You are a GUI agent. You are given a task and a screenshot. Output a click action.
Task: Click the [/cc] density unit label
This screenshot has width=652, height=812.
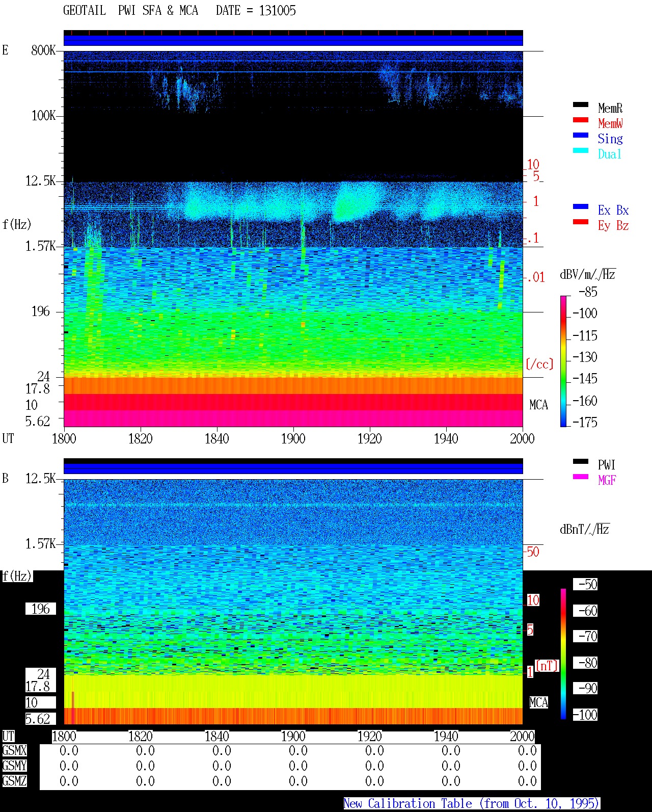coord(539,364)
